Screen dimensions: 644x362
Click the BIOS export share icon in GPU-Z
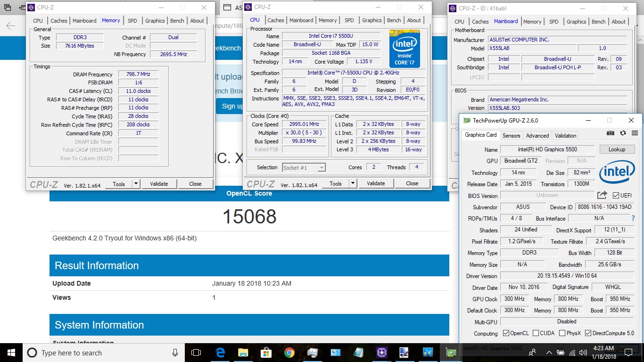click(602, 195)
